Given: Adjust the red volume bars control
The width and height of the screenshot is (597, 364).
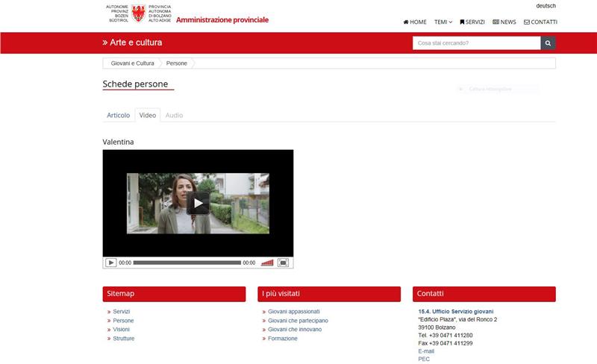Looking at the screenshot, I should pos(267,263).
